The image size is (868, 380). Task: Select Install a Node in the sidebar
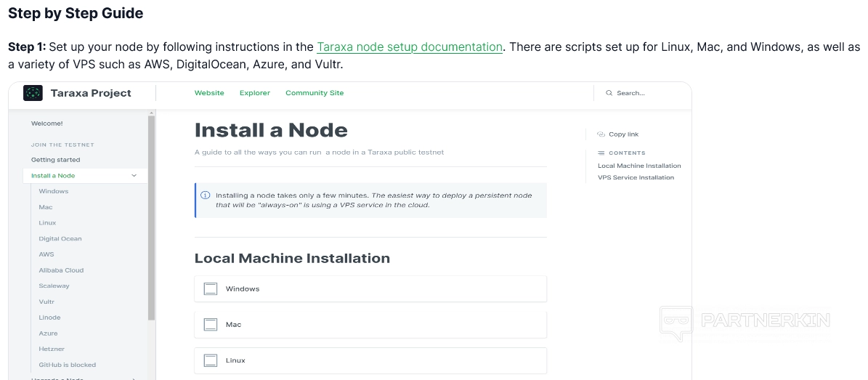[x=85, y=176]
